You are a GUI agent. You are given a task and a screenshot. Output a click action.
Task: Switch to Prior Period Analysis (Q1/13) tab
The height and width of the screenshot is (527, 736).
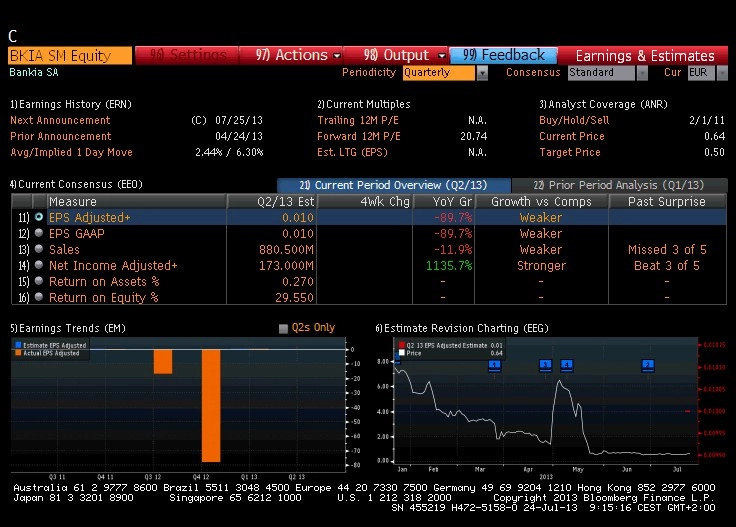[619, 185]
